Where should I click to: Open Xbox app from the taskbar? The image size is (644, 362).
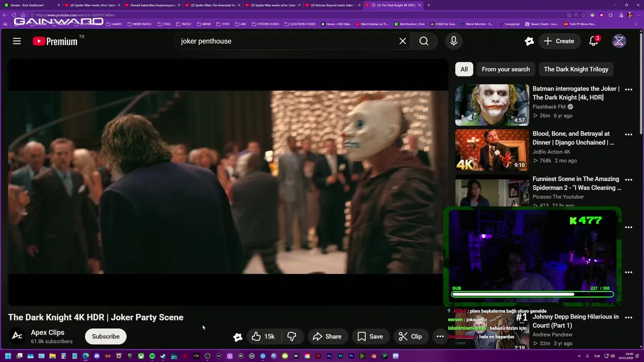coord(141,356)
